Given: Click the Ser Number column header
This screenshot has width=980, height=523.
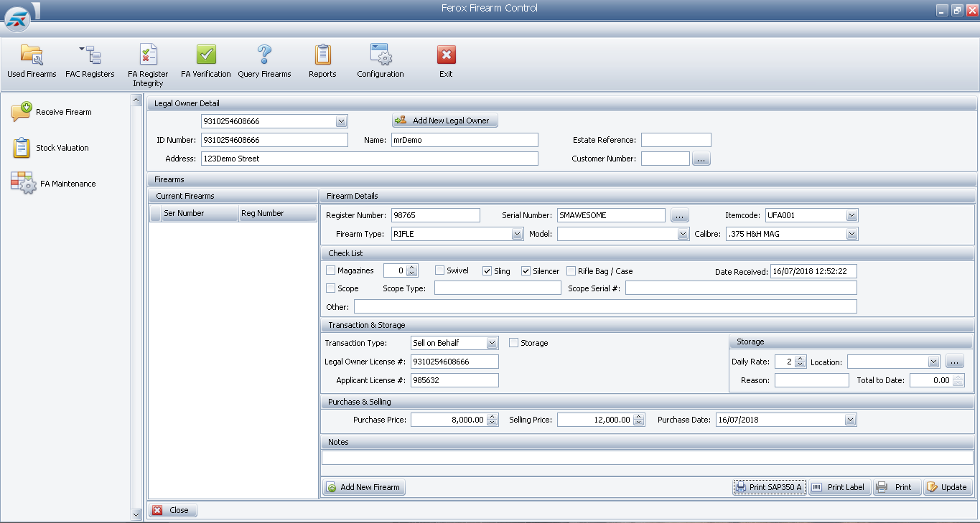Looking at the screenshot, I should (200, 213).
